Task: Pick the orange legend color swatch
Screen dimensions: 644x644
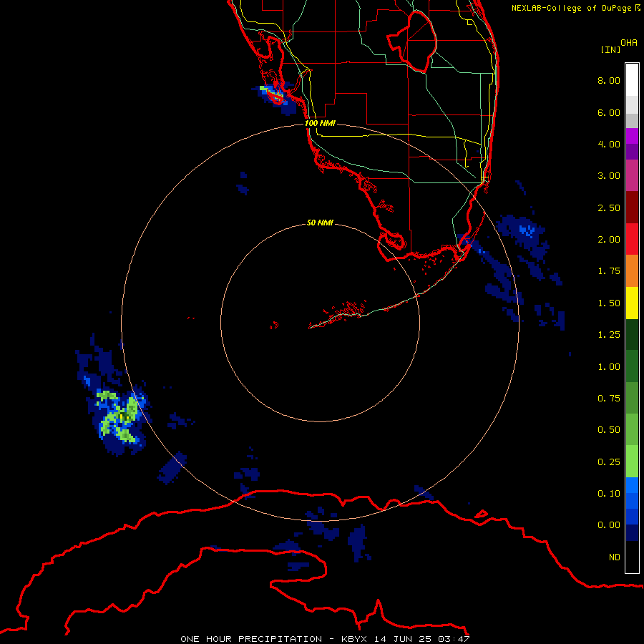Action: point(632,271)
